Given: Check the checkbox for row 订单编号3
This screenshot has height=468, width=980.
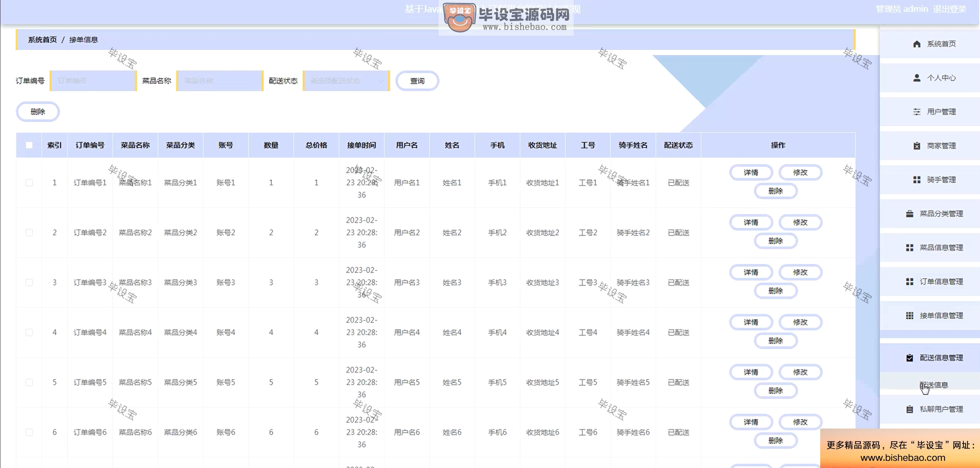Looking at the screenshot, I should [29, 283].
